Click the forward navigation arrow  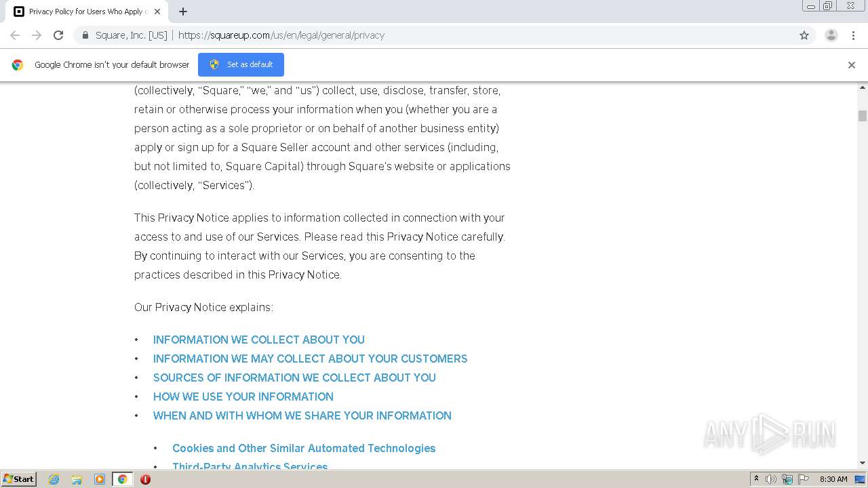pyautogui.click(x=37, y=35)
